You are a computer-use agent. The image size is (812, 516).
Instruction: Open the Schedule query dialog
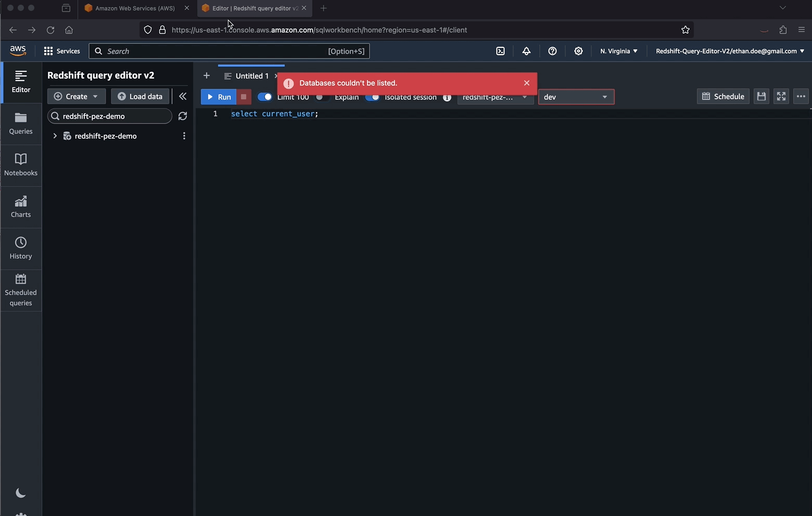point(723,96)
